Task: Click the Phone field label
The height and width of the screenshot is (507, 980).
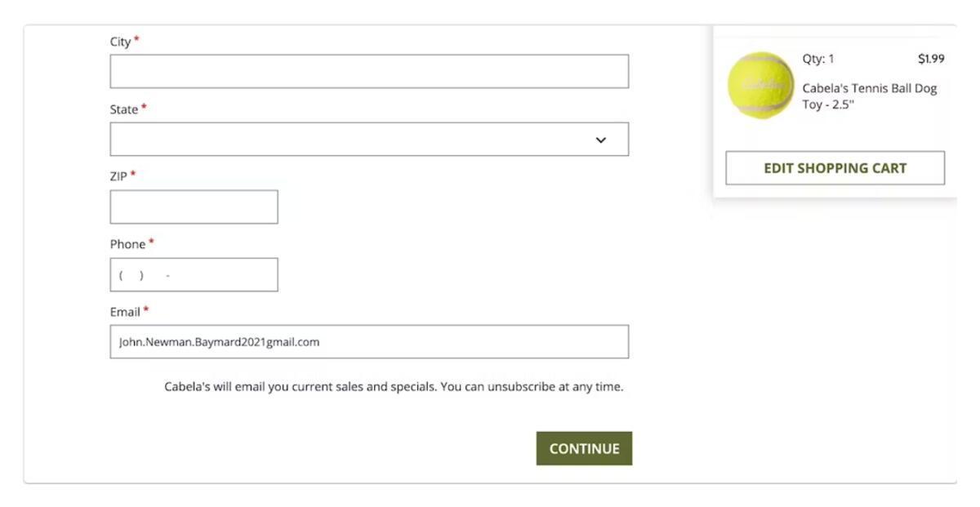Action: point(127,244)
